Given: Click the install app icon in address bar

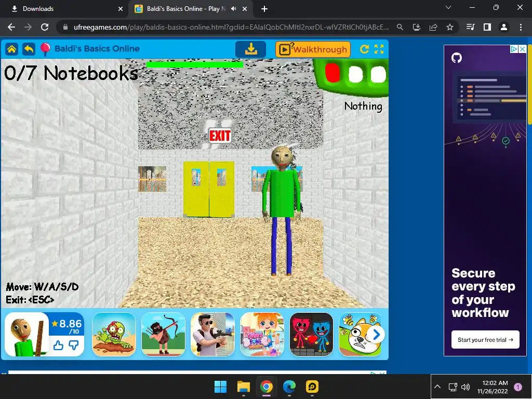Looking at the screenshot, I should click(416, 27).
